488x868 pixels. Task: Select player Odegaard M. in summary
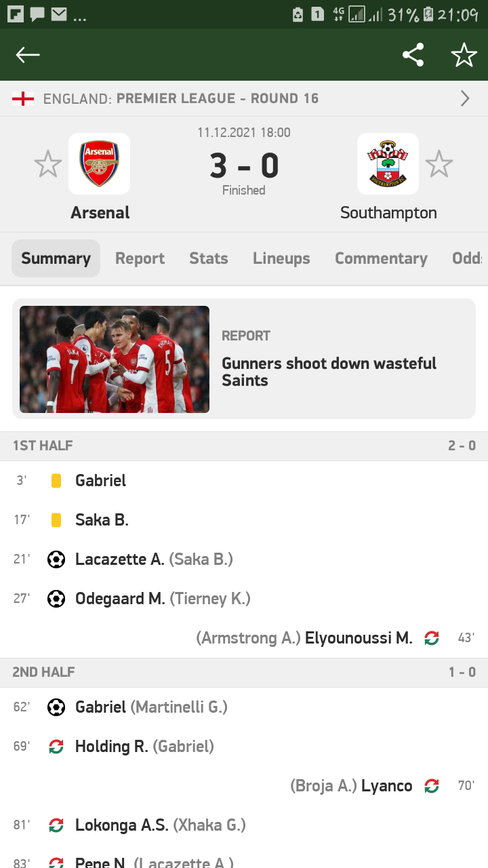(121, 599)
